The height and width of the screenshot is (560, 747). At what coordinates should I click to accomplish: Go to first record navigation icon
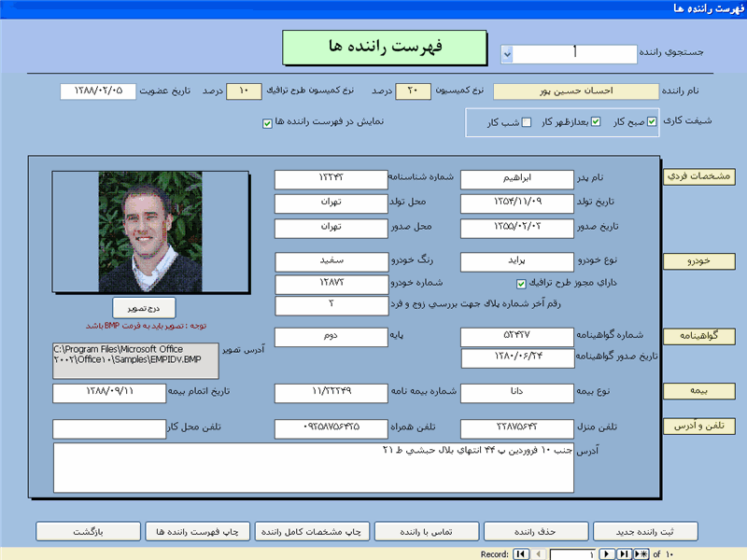[x=521, y=553]
